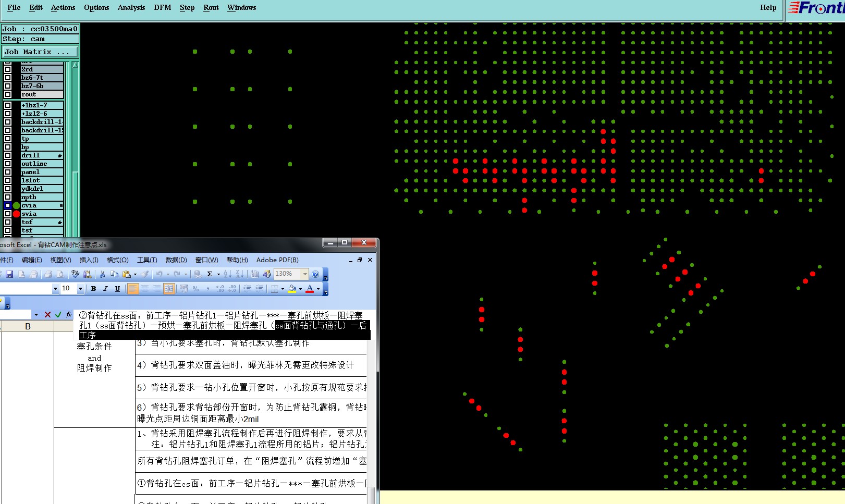Click the green Enter checkmark in formula bar

(x=58, y=314)
